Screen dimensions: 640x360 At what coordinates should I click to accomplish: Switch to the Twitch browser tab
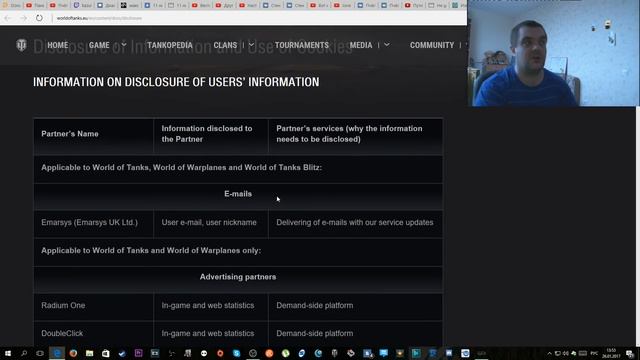coord(82,5)
